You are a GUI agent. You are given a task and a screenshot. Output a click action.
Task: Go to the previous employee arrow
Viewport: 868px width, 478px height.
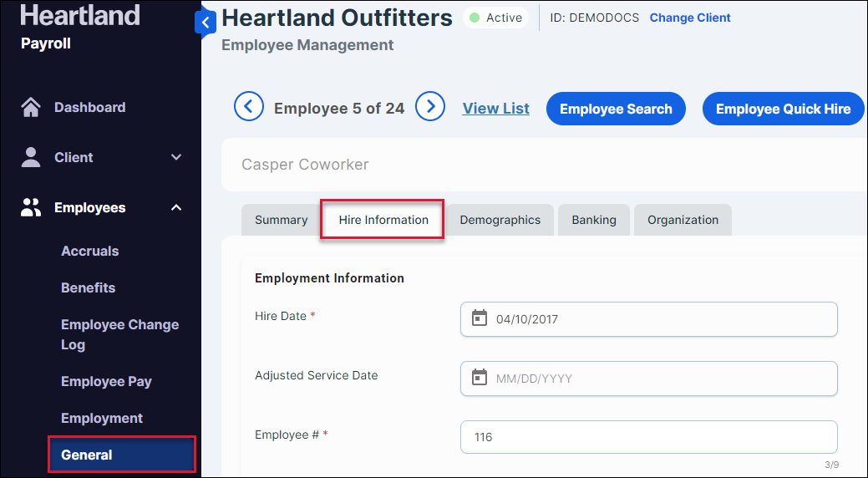[249, 106]
